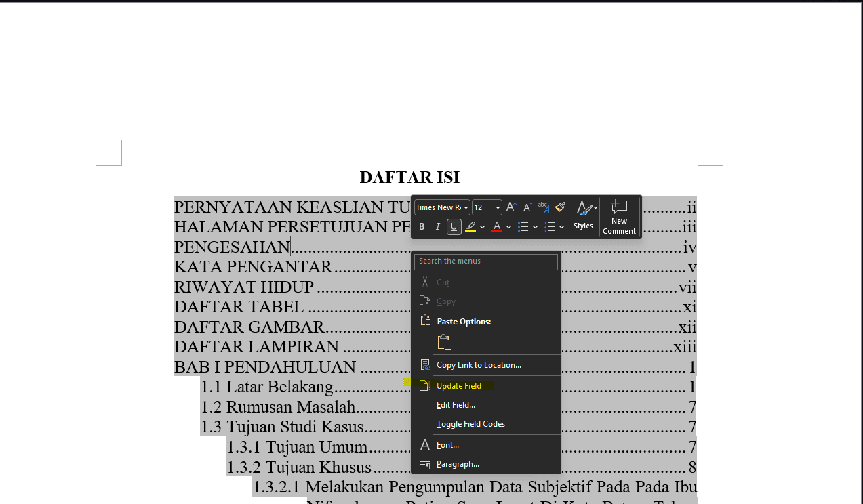Click the Clear Formatting abc icon
Viewport: 863px width, 504px height.
tap(544, 207)
